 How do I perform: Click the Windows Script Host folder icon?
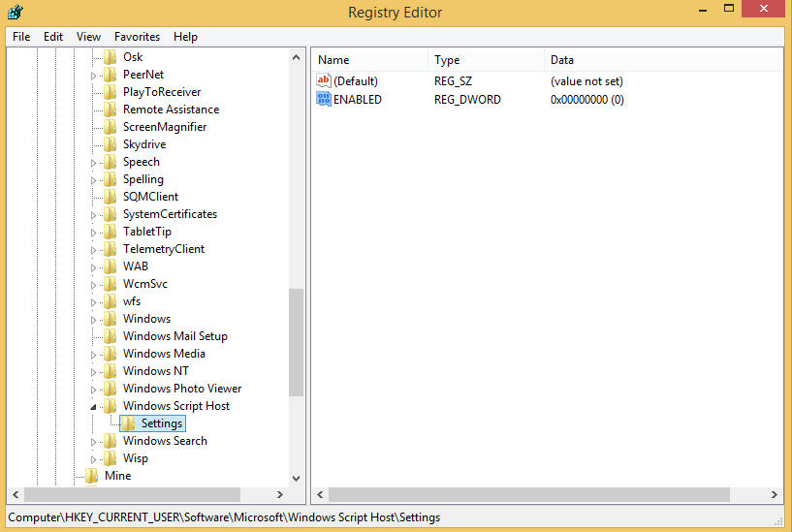click(x=111, y=406)
